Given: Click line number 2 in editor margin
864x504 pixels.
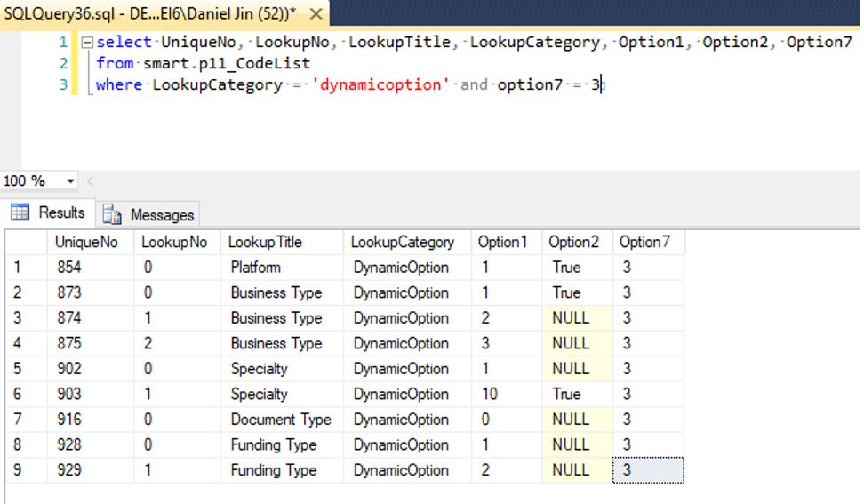Looking at the screenshot, I should [63, 63].
